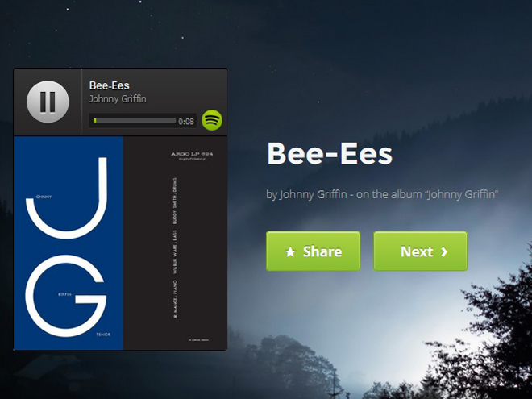
Task: Open the green Spotify logo icon
Action: coord(212,120)
